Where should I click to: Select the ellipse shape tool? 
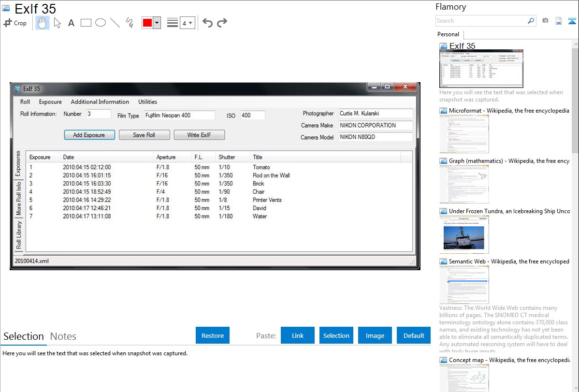click(101, 23)
